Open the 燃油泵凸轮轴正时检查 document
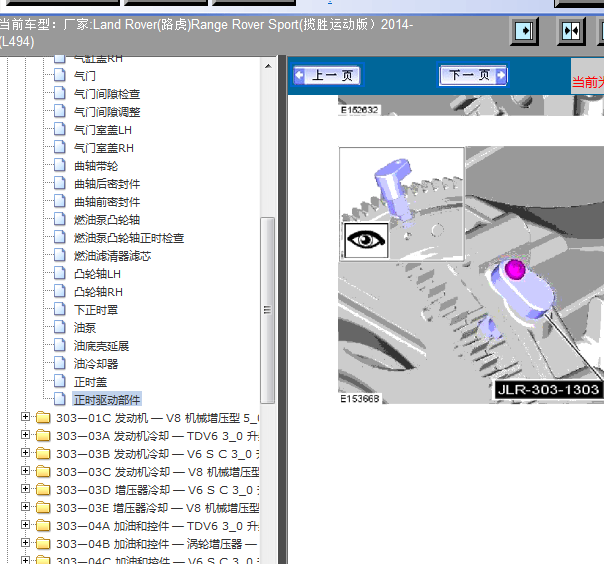 (129, 238)
